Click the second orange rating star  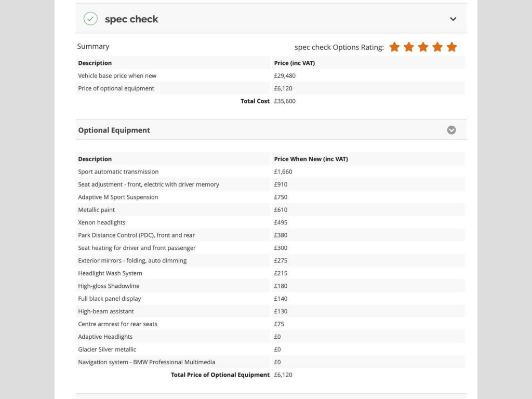pos(409,47)
